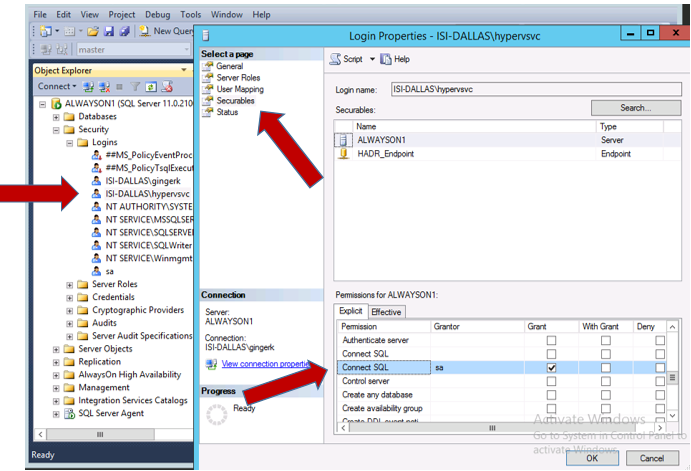This screenshot has height=471, width=691.
Task: Click the Stop square icon in Object Explorer
Action: tap(119, 87)
